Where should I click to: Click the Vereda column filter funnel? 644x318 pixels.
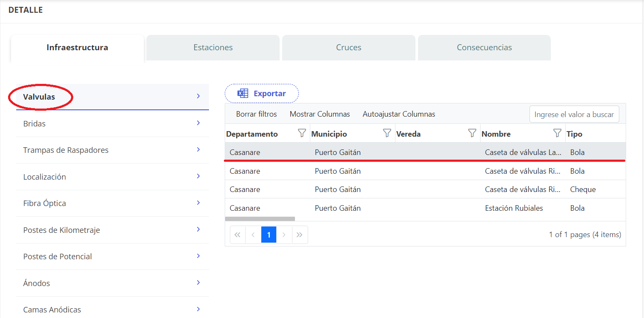(472, 134)
